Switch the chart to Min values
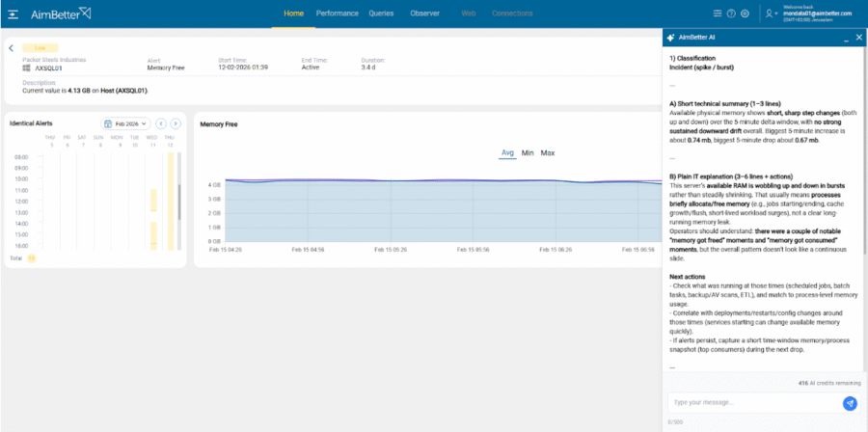Viewport: 868px width, 432px height. point(528,153)
